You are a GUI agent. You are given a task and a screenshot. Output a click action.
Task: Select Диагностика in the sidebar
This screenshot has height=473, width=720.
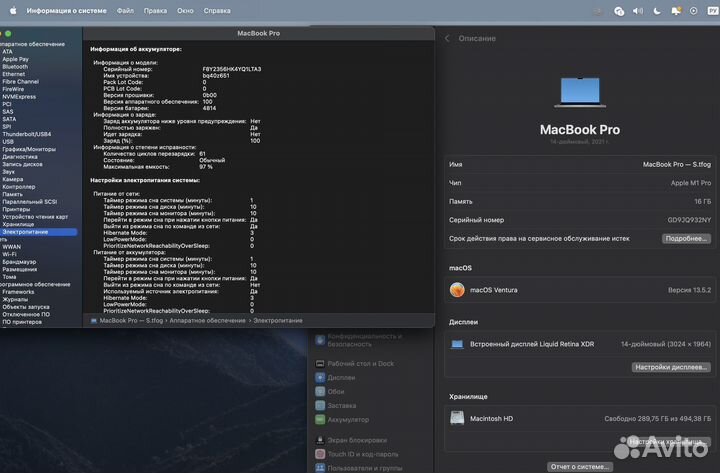tap(22, 157)
